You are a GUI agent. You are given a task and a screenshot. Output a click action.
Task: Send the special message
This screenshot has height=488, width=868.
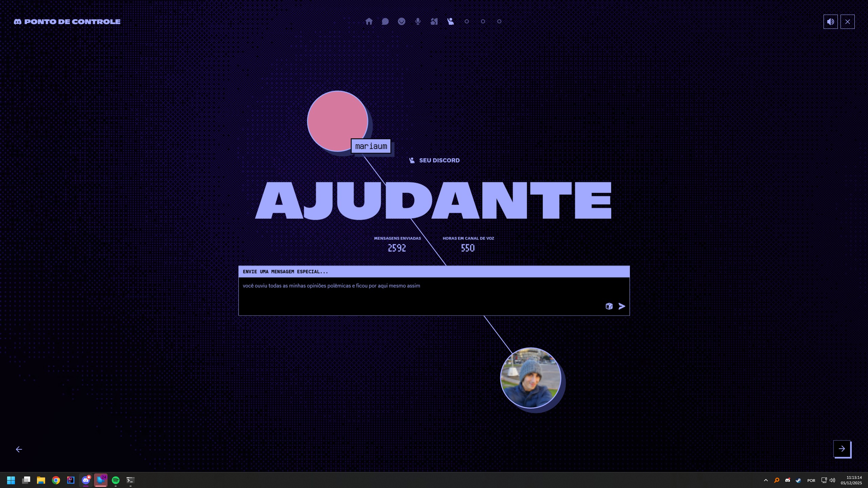point(622,306)
